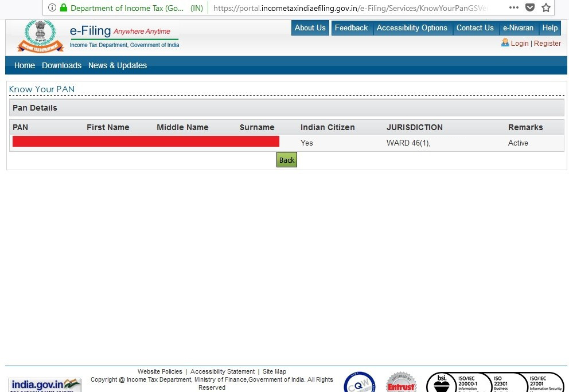
Task: Switch to the e-Nivaran tab
Action: click(x=518, y=28)
